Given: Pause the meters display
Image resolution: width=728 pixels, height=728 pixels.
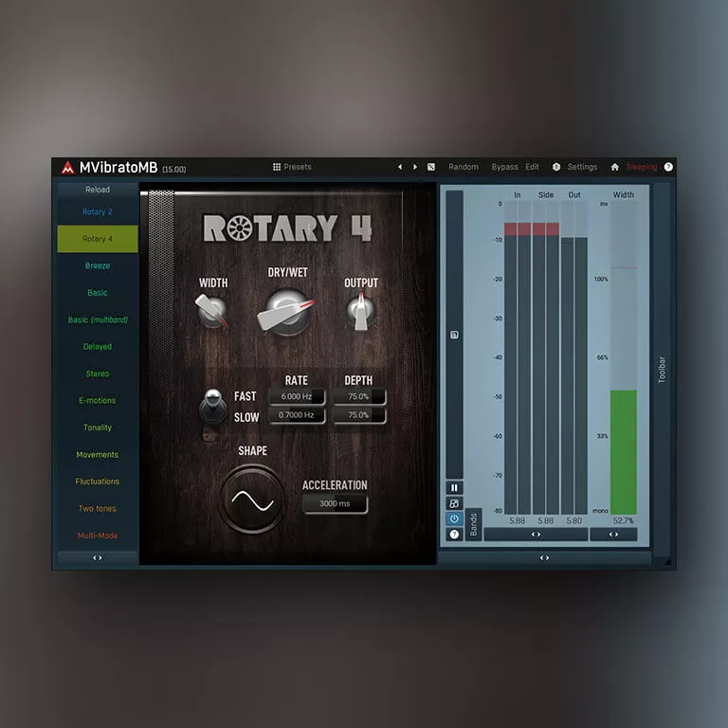Looking at the screenshot, I should (x=454, y=487).
